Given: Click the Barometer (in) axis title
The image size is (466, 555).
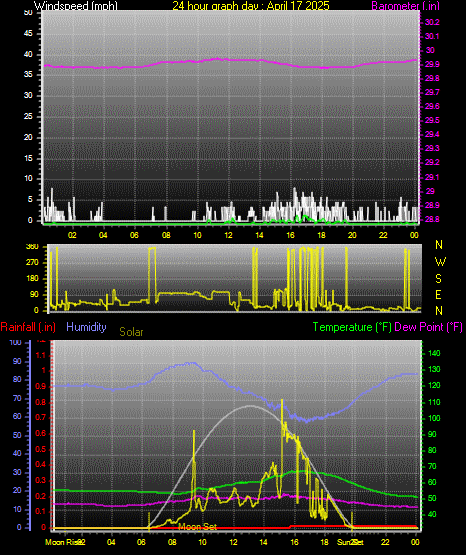Looking at the screenshot, I should click(x=405, y=6).
